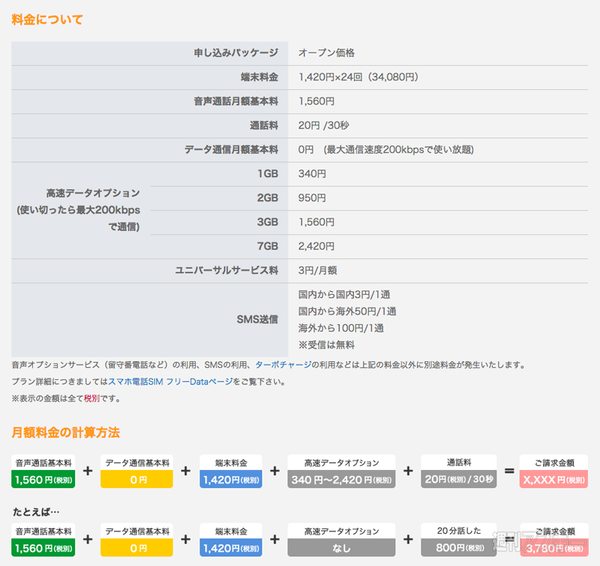Image resolution: width=600 pixels, height=566 pixels.
Task: Open the ターボチャージ link
Action: [x=283, y=365]
